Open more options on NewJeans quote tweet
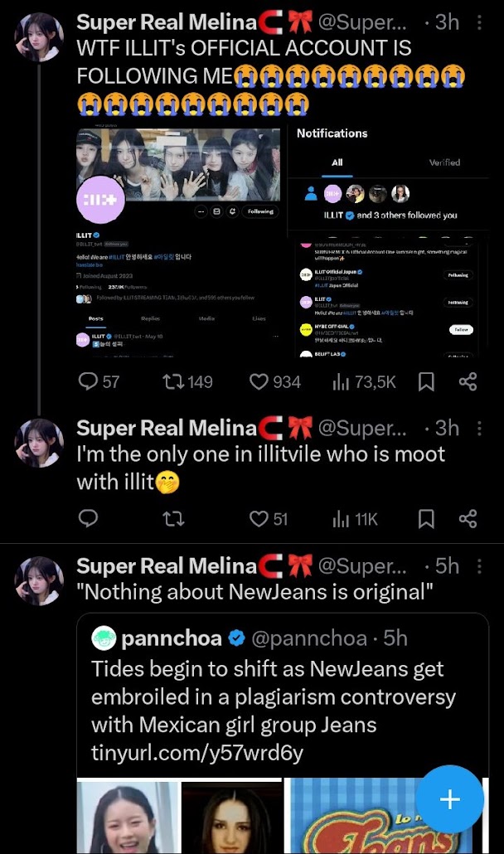The width and height of the screenshot is (504, 854). [478, 565]
